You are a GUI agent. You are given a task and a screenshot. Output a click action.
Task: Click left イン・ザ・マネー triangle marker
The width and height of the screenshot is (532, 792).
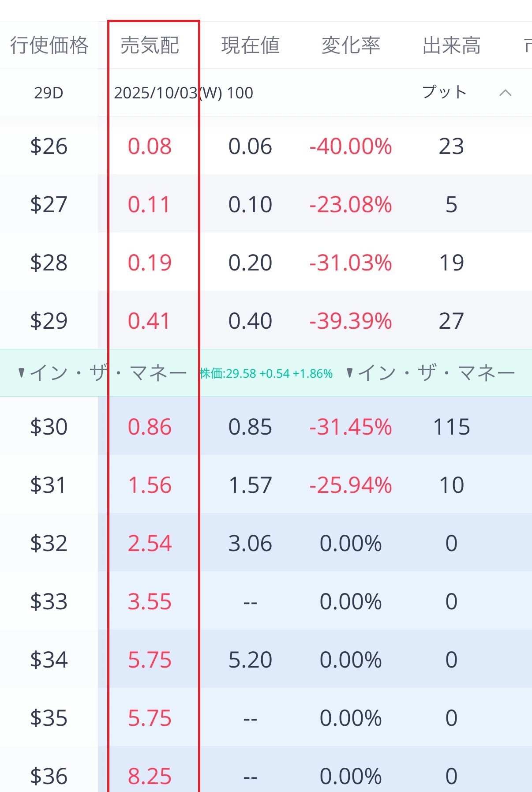[21, 373]
